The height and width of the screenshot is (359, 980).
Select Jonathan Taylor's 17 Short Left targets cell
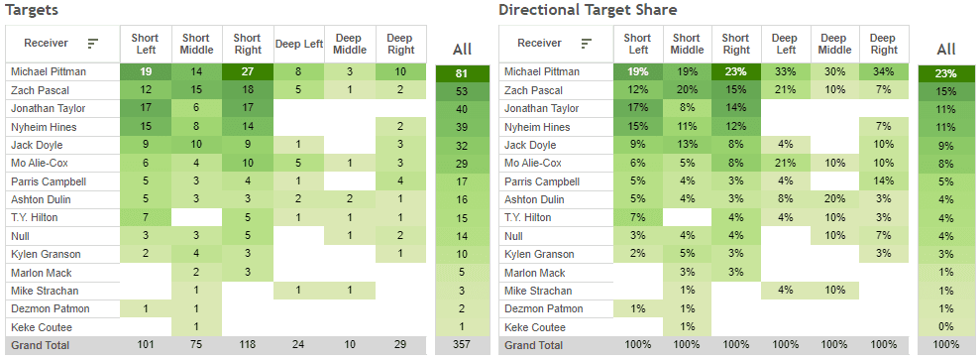pyautogui.click(x=145, y=108)
